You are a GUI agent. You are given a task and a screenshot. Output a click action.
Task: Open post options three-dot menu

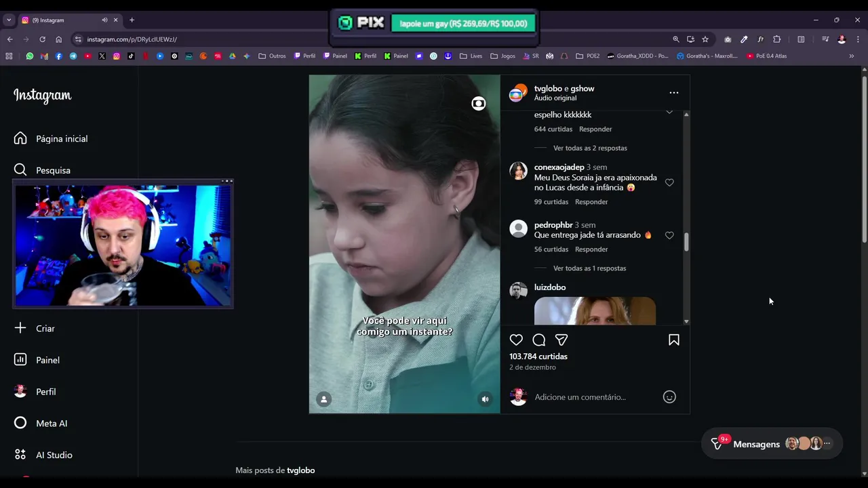pos(673,92)
